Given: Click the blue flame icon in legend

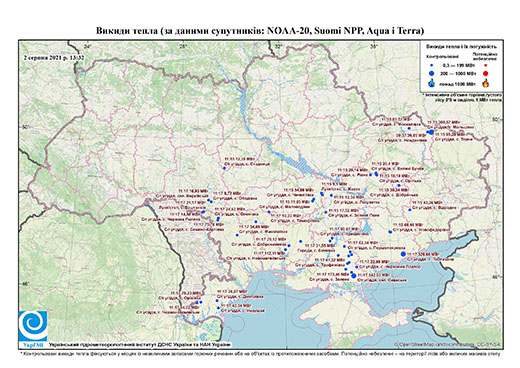Looking at the screenshot, I should pos(432,83).
